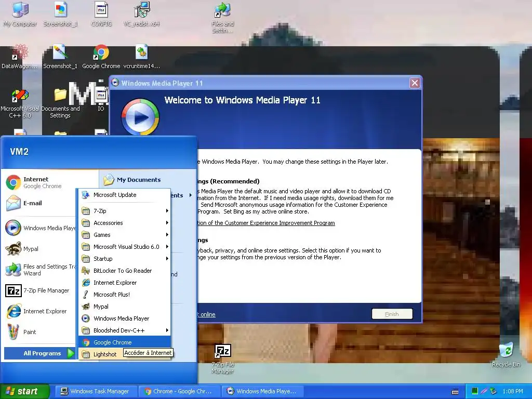The height and width of the screenshot is (399, 532).
Task: Click the 1:08 PM clock
Action: [513, 391]
